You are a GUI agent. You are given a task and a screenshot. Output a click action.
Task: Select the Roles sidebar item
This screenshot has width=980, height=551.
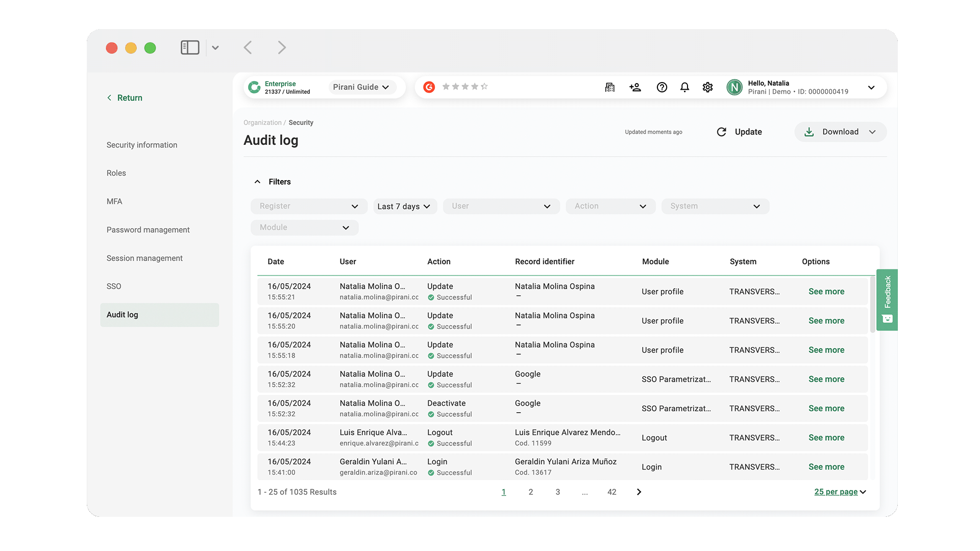pyautogui.click(x=116, y=173)
